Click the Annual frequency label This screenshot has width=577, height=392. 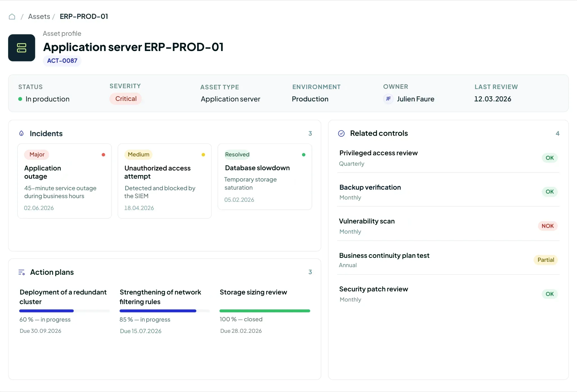pos(348,265)
